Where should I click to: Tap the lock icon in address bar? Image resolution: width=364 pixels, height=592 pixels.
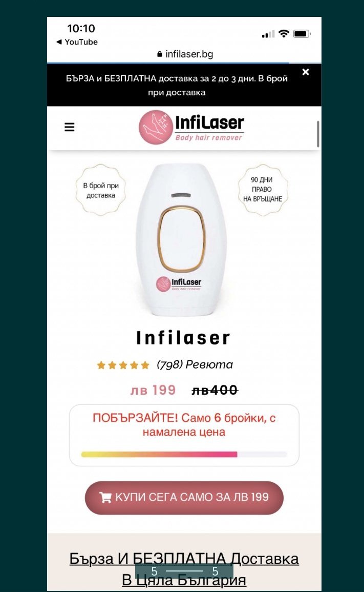(160, 54)
